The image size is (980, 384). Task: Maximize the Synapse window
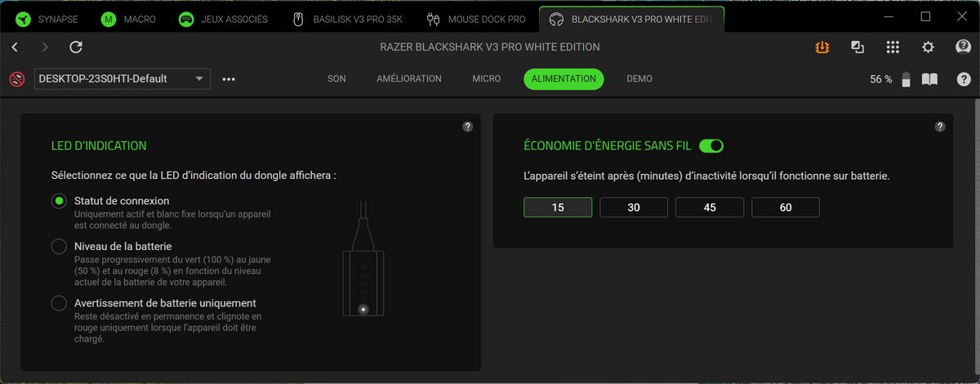point(925,16)
